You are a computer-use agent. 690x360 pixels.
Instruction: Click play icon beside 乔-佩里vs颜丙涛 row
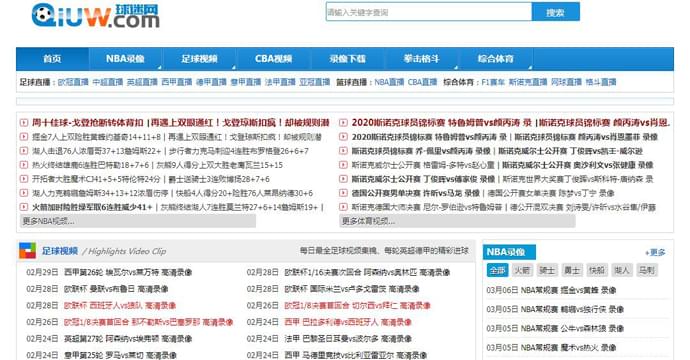point(343,151)
